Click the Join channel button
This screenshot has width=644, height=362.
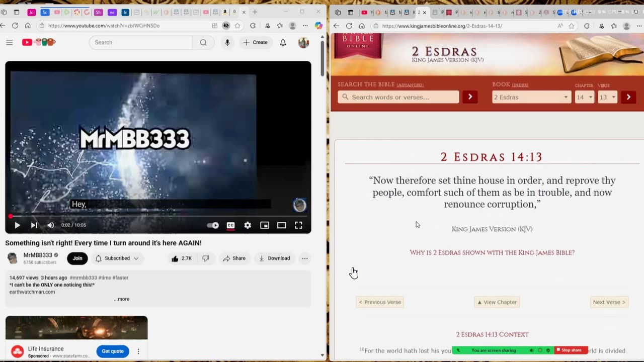[77, 258]
